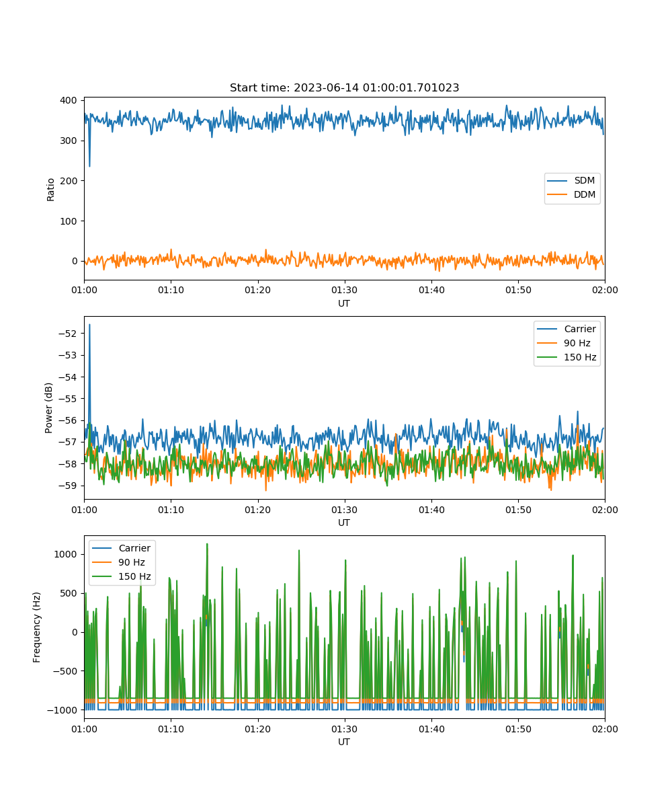This screenshot has width=672, height=807.
Task: Click the 'Start time: 2023-06-14' plot title
Action: pyautogui.click(x=344, y=88)
